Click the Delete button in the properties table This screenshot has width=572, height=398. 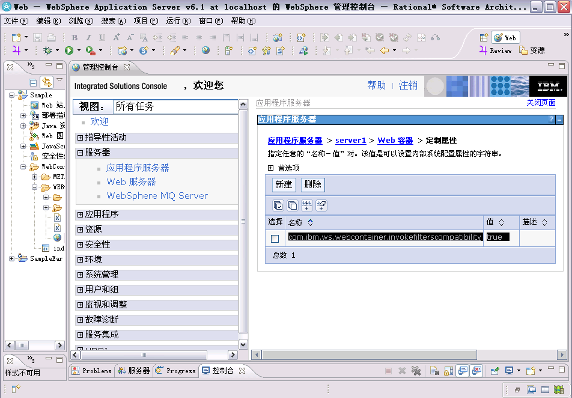313,184
